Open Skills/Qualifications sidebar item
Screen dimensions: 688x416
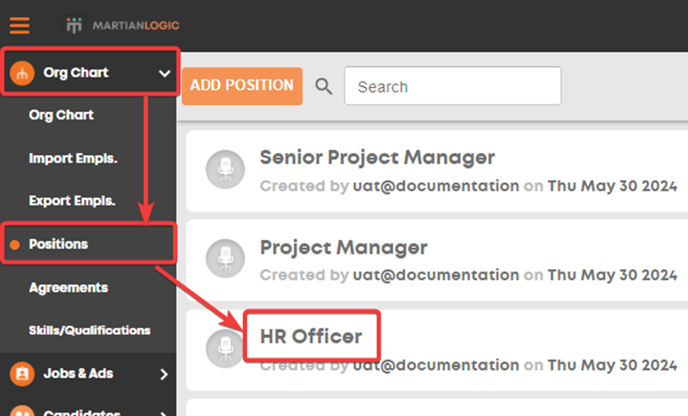[x=90, y=330]
